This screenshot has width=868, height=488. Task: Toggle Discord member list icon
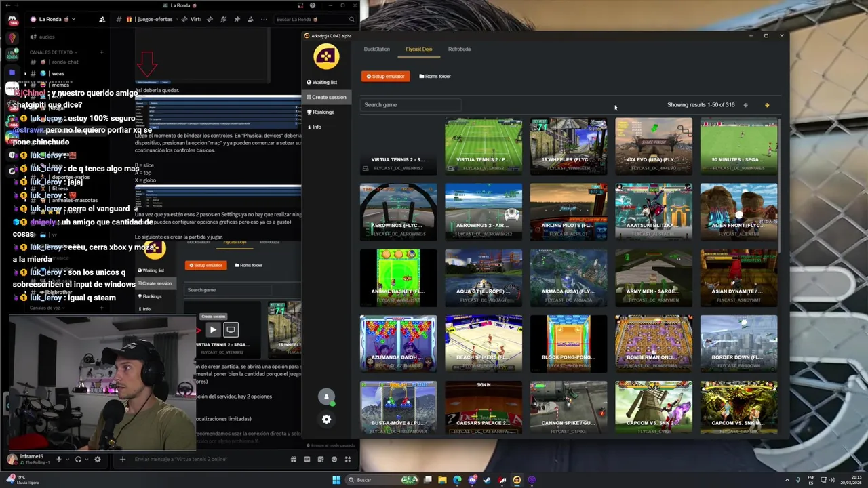[x=251, y=19]
